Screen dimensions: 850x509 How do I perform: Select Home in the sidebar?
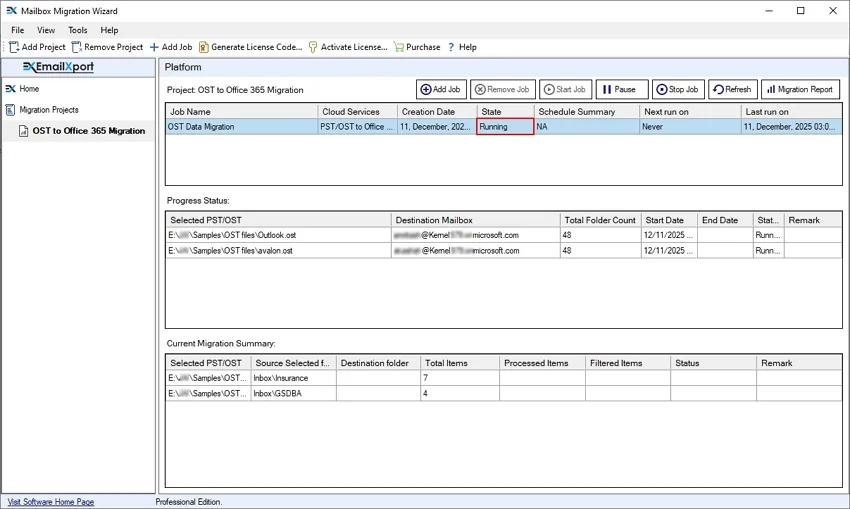coord(29,88)
